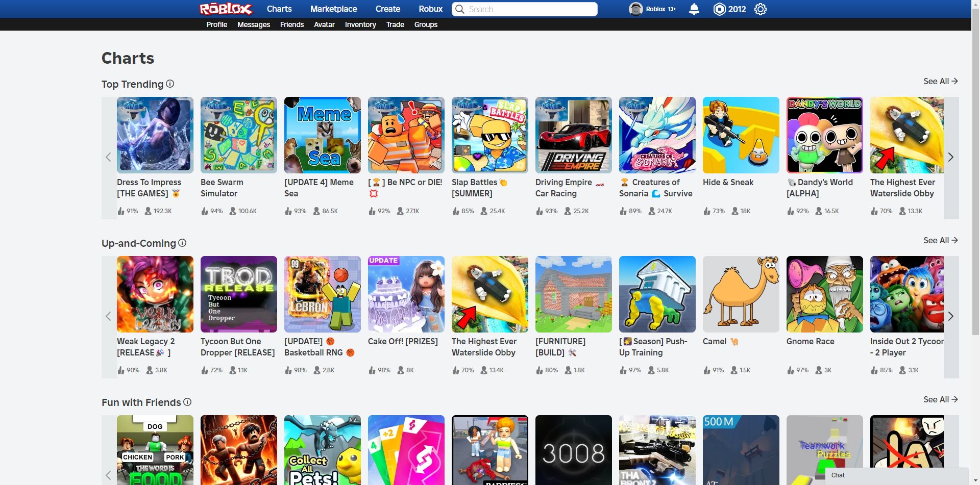The height and width of the screenshot is (485, 980).
Task: Open Creatures of Sonaria thumbnail
Action: [657, 135]
